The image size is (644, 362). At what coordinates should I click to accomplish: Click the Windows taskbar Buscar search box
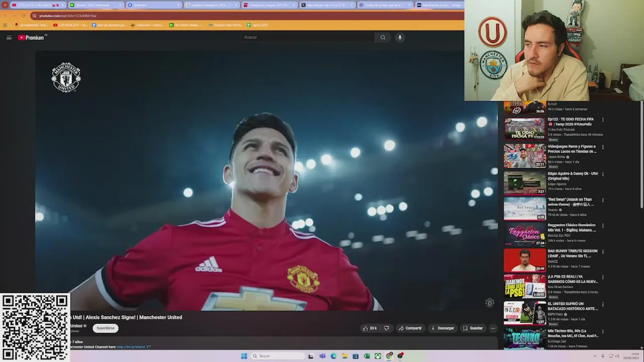(277, 356)
